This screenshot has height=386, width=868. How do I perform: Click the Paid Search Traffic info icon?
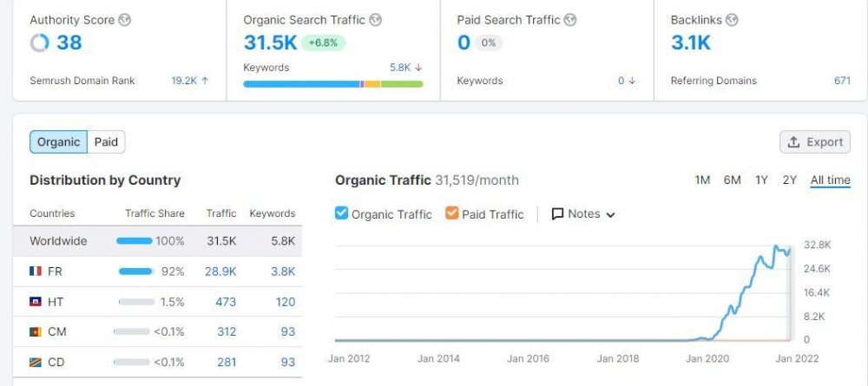[x=571, y=20]
